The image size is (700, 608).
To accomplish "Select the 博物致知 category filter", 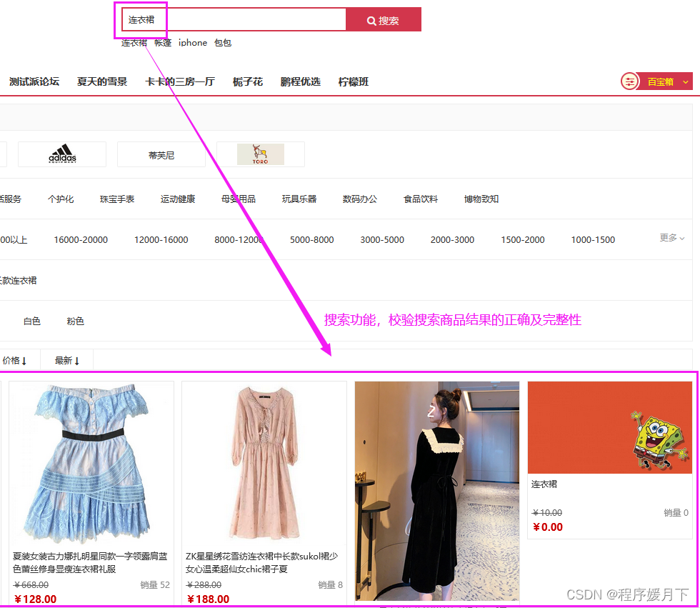I will pyautogui.click(x=481, y=199).
